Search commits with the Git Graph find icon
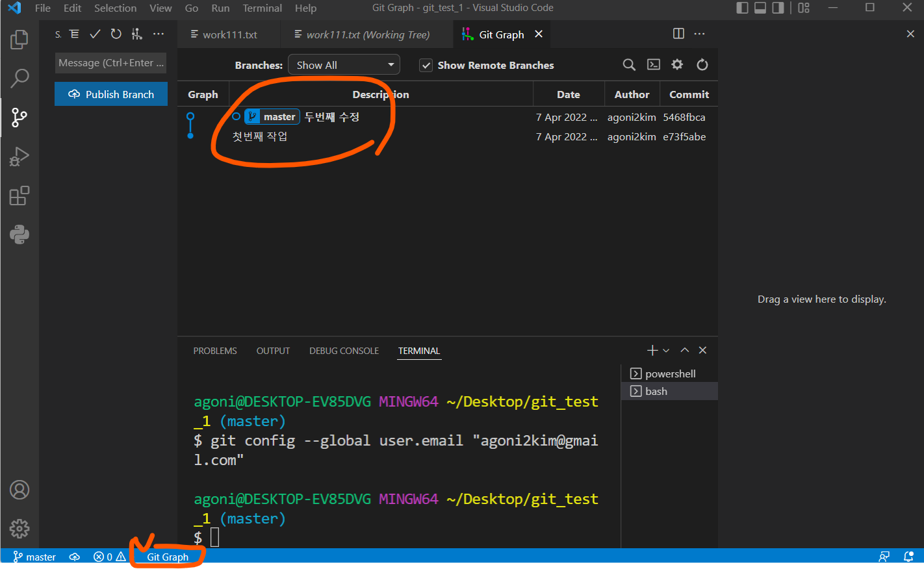The height and width of the screenshot is (569, 924). coord(629,64)
